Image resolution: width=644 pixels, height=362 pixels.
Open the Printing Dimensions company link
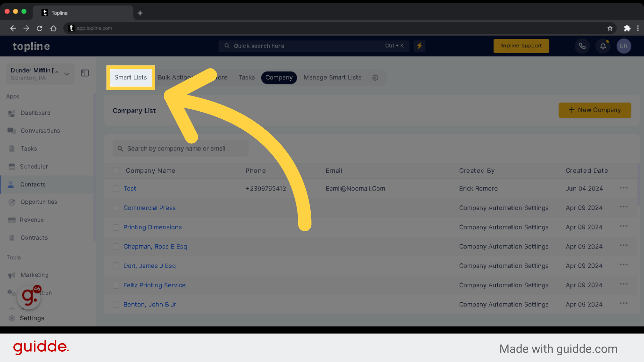click(x=153, y=227)
